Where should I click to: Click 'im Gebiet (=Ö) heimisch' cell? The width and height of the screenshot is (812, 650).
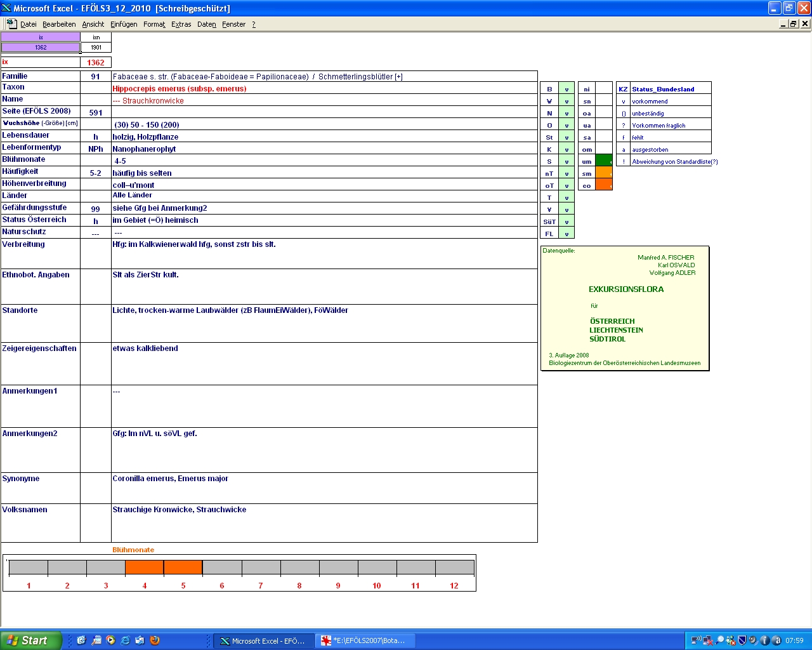[324, 220]
